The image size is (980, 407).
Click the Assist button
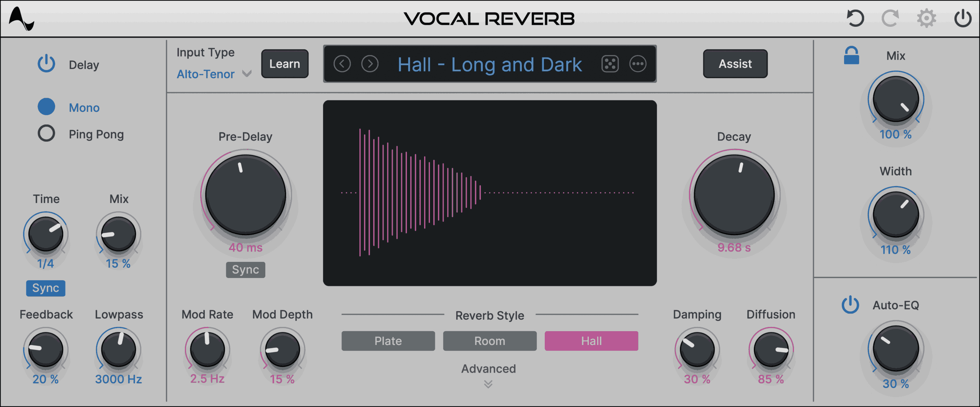tap(735, 64)
